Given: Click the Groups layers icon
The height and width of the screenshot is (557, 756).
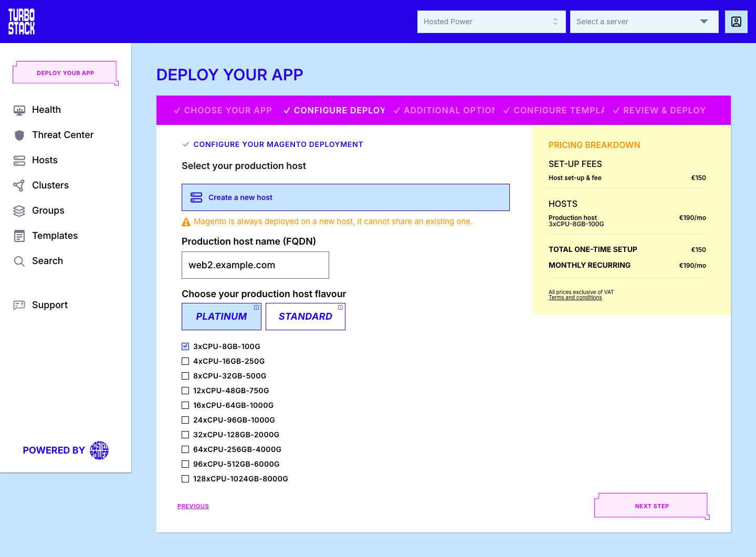Looking at the screenshot, I should (x=19, y=211).
